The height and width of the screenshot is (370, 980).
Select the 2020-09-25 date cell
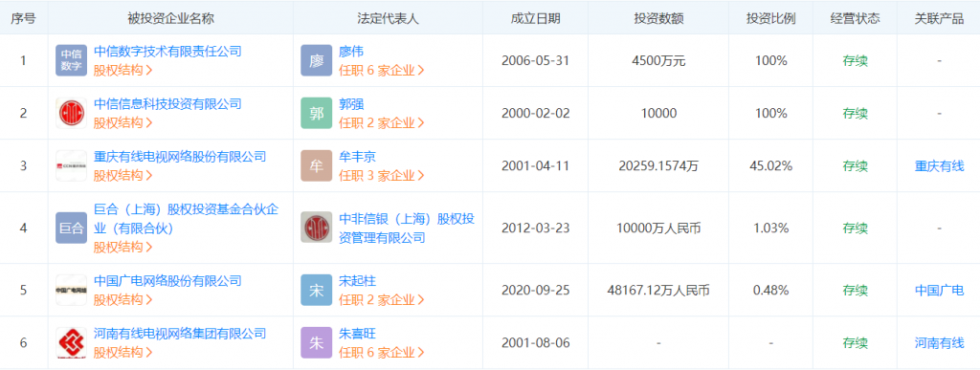tap(536, 290)
